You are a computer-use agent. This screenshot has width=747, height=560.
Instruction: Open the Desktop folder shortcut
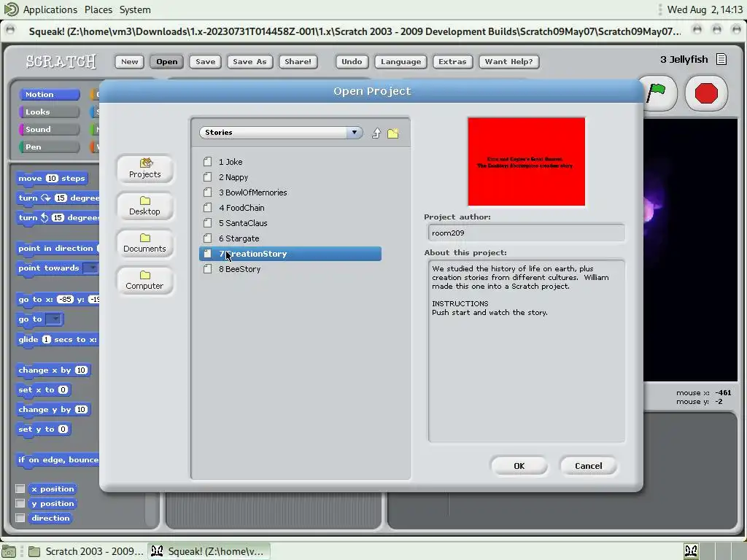[145, 206]
